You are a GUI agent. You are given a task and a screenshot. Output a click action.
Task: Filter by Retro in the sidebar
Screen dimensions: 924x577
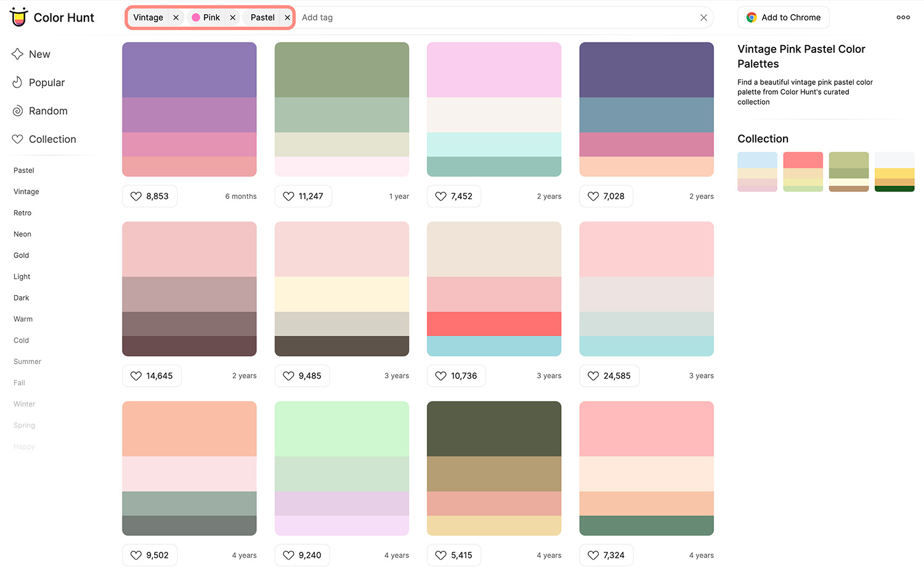[x=23, y=212]
